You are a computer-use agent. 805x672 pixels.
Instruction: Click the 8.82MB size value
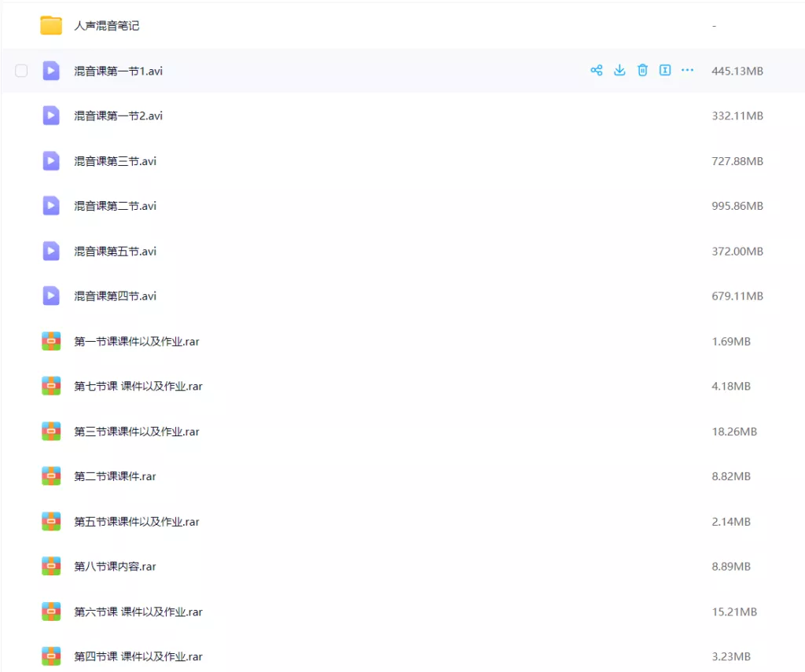(731, 476)
